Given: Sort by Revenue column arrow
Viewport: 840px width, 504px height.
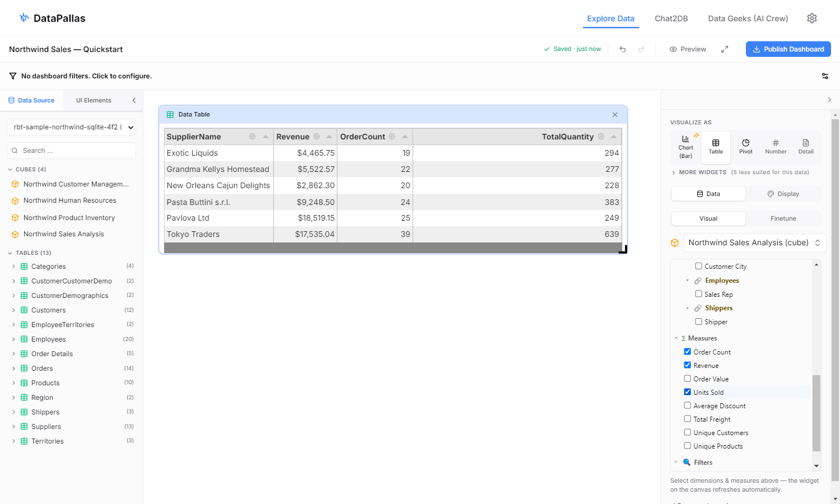Looking at the screenshot, I should click(x=329, y=137).
